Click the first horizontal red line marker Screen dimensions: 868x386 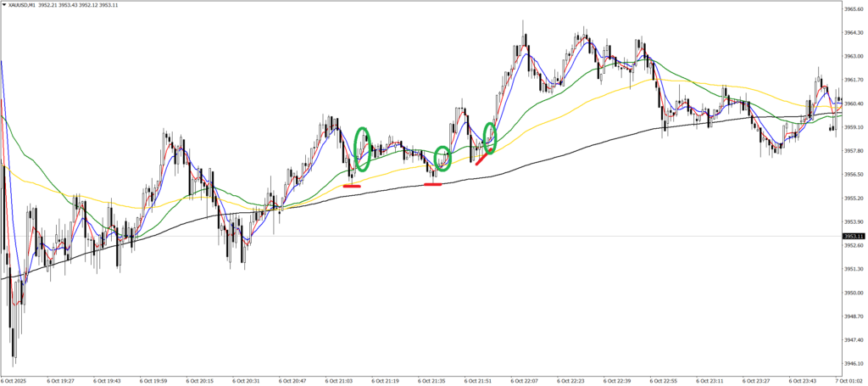(x=351, y=185)
